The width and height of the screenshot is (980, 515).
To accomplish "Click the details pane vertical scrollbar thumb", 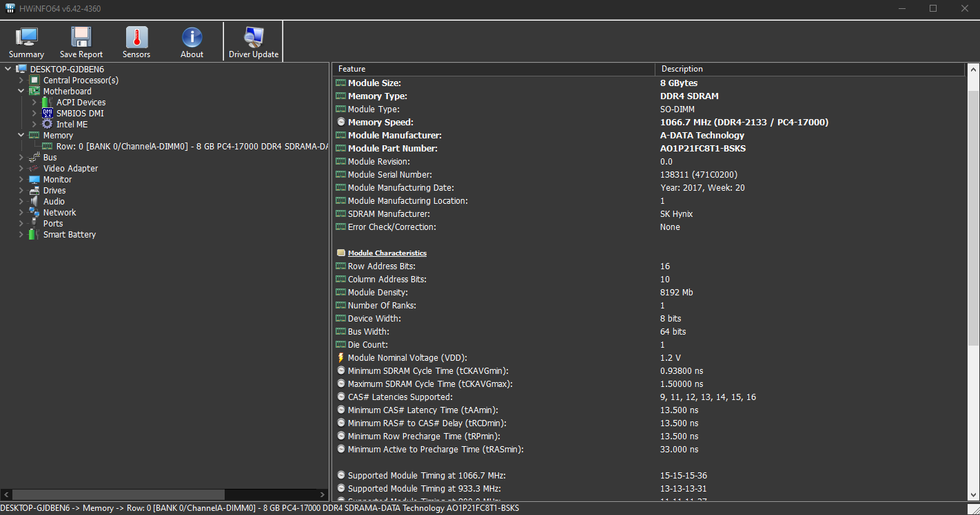I will (973, 217).
